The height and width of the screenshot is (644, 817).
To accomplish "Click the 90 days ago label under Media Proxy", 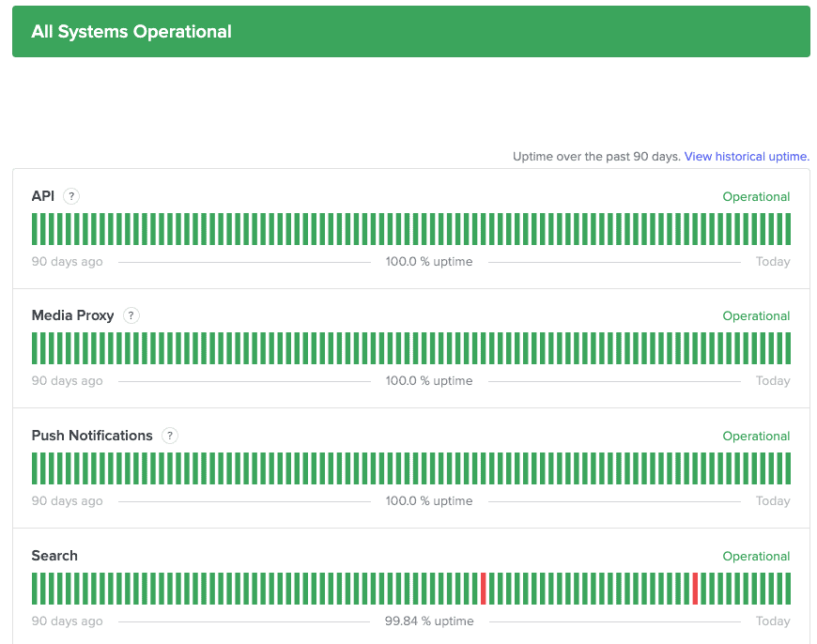I will pos(68,381).
